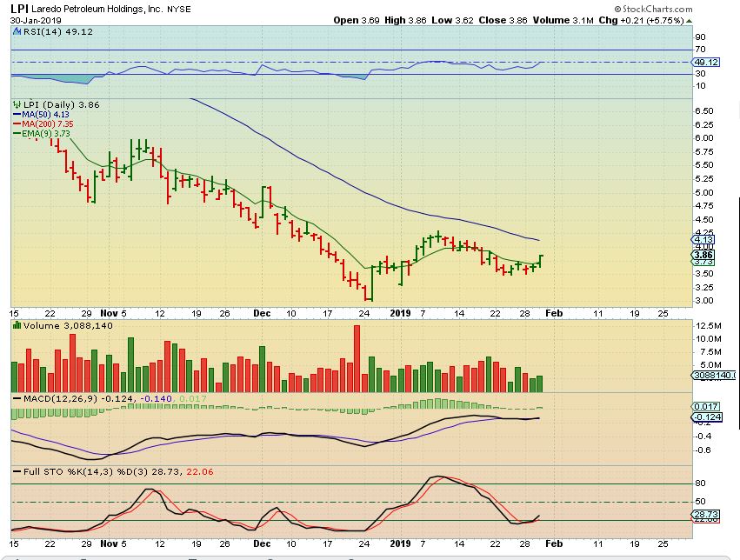Click the LPI (Daily) price legend icon
The image size is (740, 560).
(x=17, y=104)
